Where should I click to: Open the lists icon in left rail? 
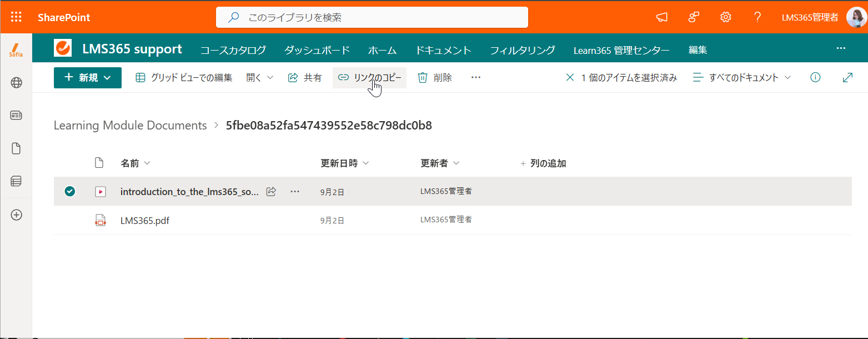pos(16,181)
